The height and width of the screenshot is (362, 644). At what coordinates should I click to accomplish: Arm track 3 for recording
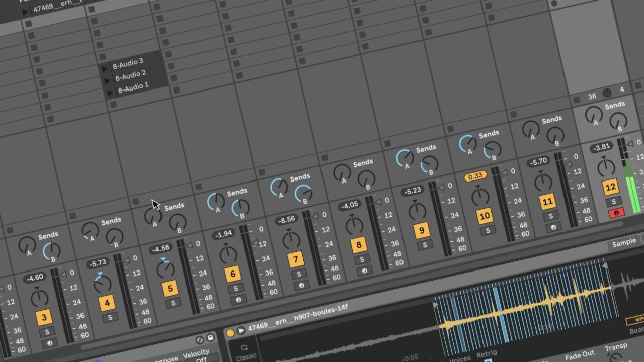[x=50, y=343]
